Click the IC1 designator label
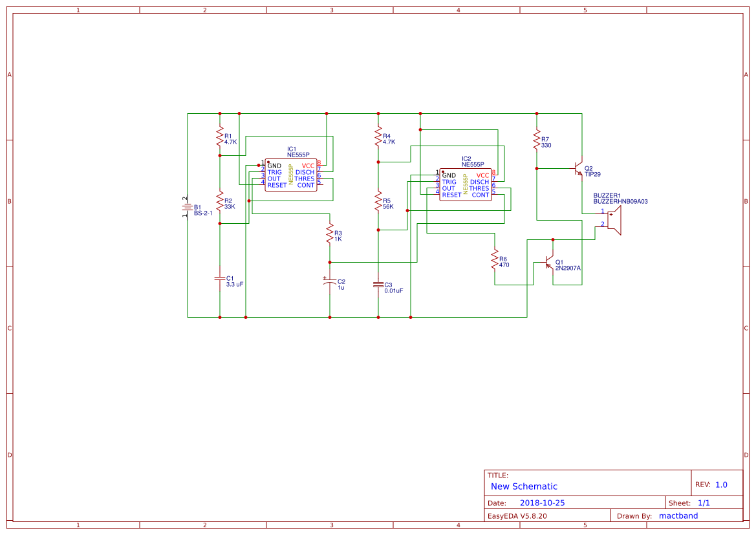The width and height of the screenshot is (756, 535). pyautogui.click(x=291, y=149)
